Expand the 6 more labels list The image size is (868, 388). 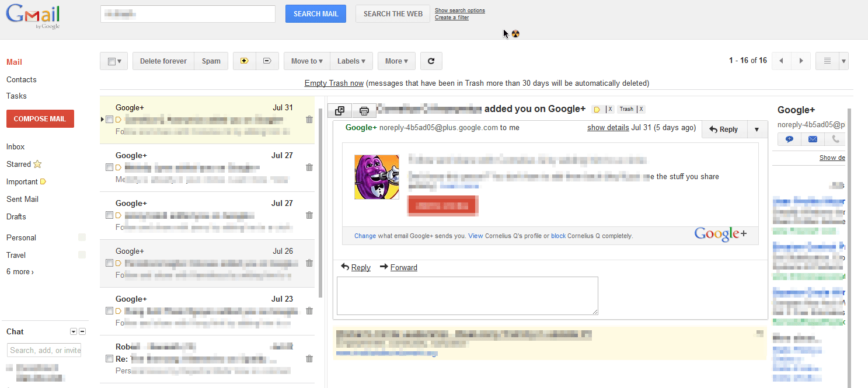pos(20,272)
